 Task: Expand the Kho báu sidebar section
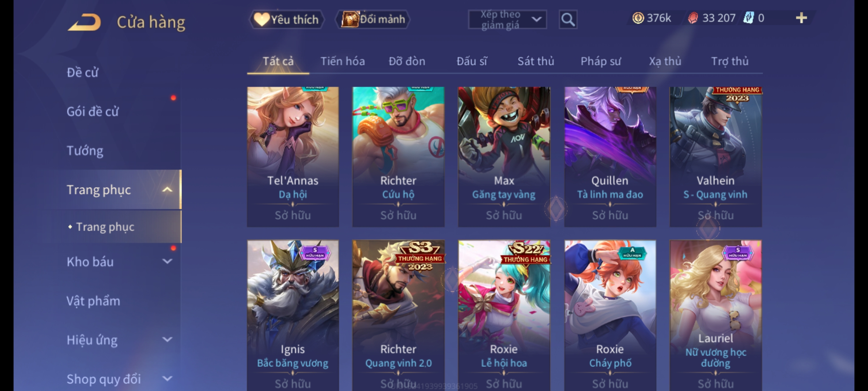click(167, 261)
